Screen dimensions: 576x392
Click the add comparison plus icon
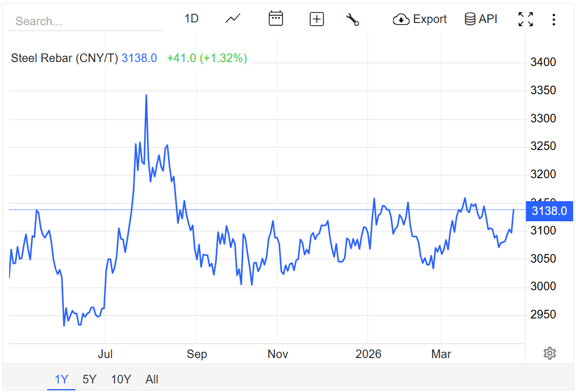click(316, 19)
